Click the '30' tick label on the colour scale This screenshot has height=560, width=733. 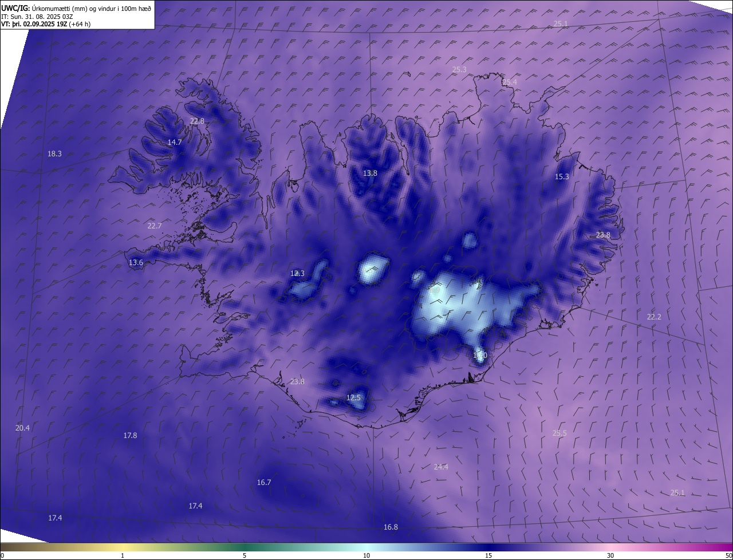610,555
